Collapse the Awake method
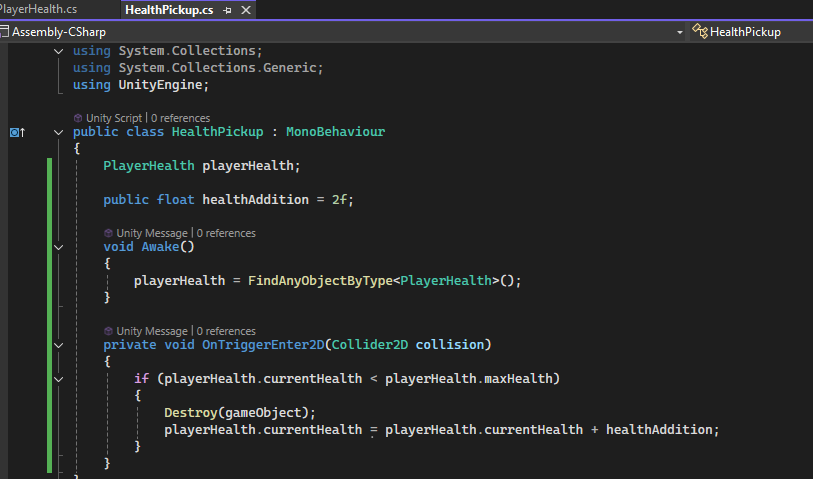This screenshot has height=479, width=813. pos(59,247)
